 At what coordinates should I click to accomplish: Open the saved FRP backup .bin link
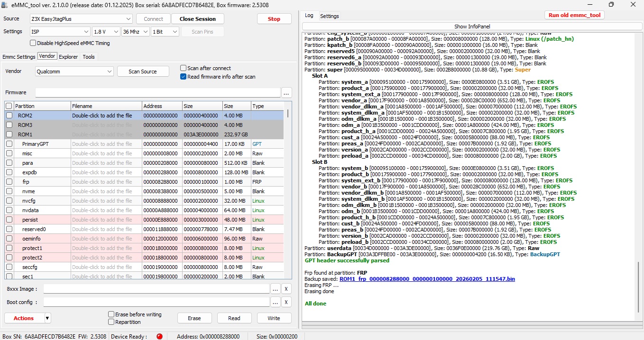tap(427, 279)
